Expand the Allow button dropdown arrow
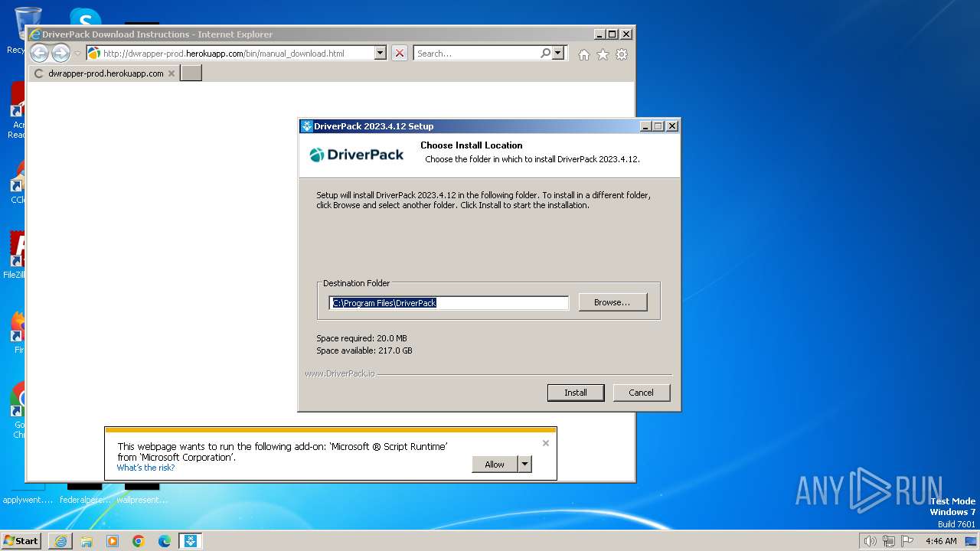Viewport: 980px width, 551px height. point(524,465)
